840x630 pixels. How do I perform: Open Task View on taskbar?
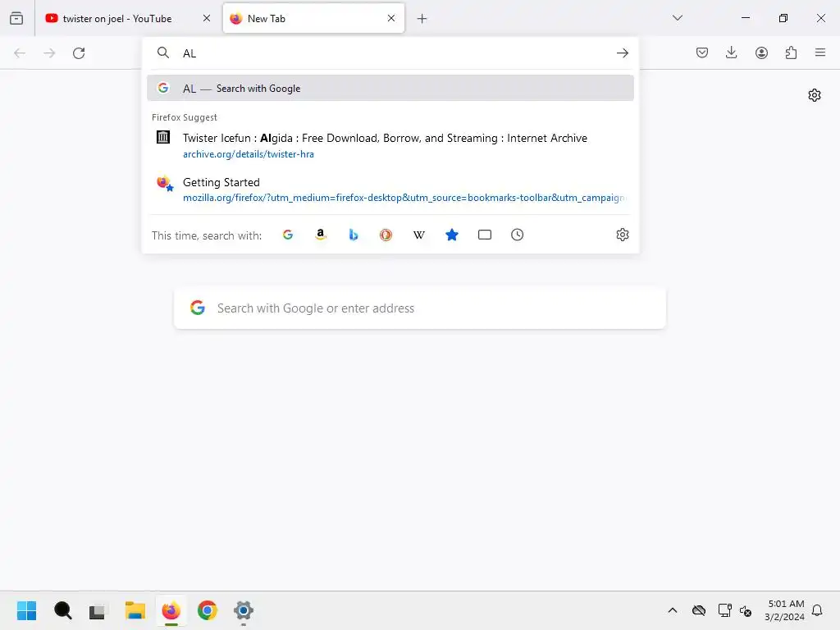[98, 610]
